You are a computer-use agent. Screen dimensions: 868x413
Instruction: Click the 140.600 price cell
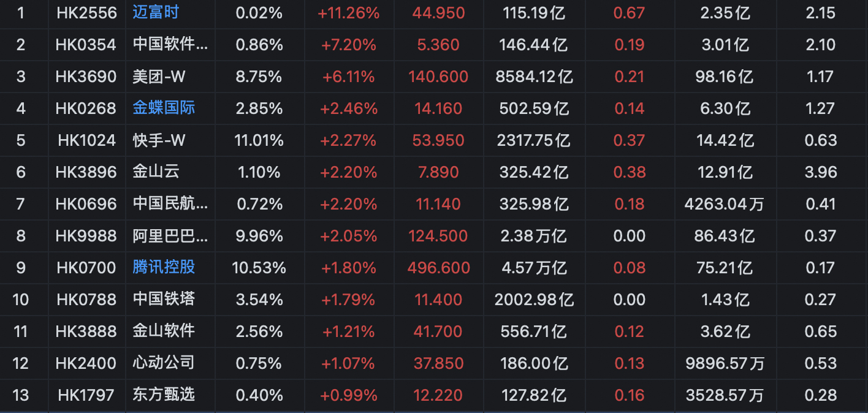click(438, 77)
